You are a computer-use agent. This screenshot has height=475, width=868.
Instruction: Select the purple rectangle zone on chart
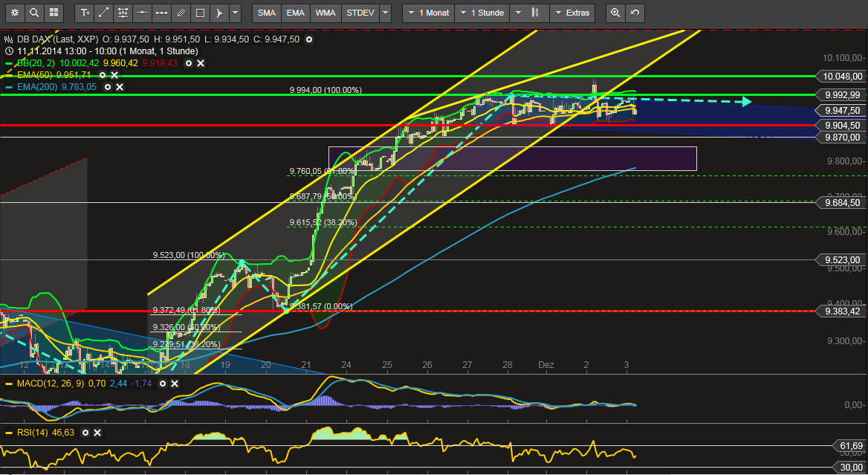pyautogui.click(x=512, y=158)
